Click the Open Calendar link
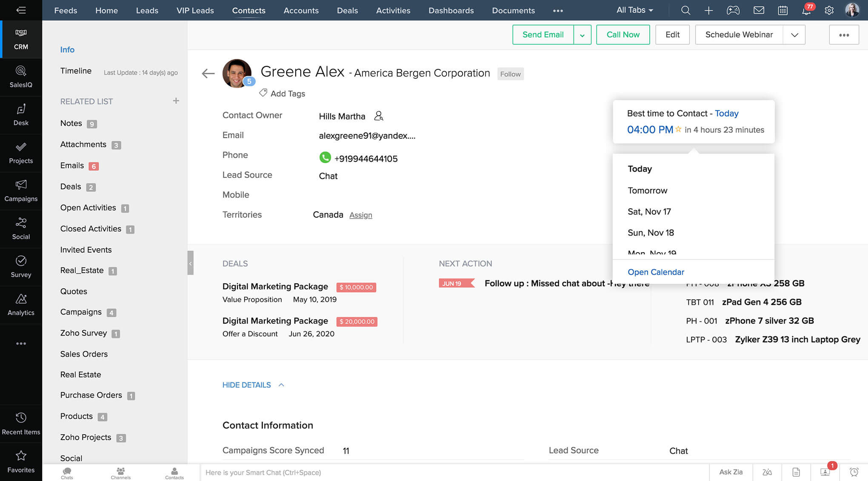This screenshot has width=868, height=481. tap(656, 272)
